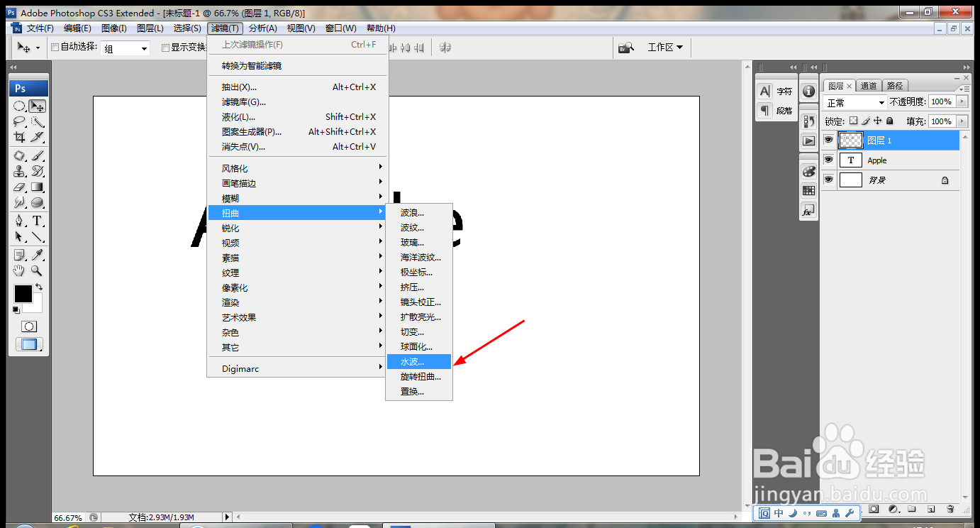Toggle Quick Mask mode button
Image resolution: width=980 pixels, height=528 pixels.
29,326
